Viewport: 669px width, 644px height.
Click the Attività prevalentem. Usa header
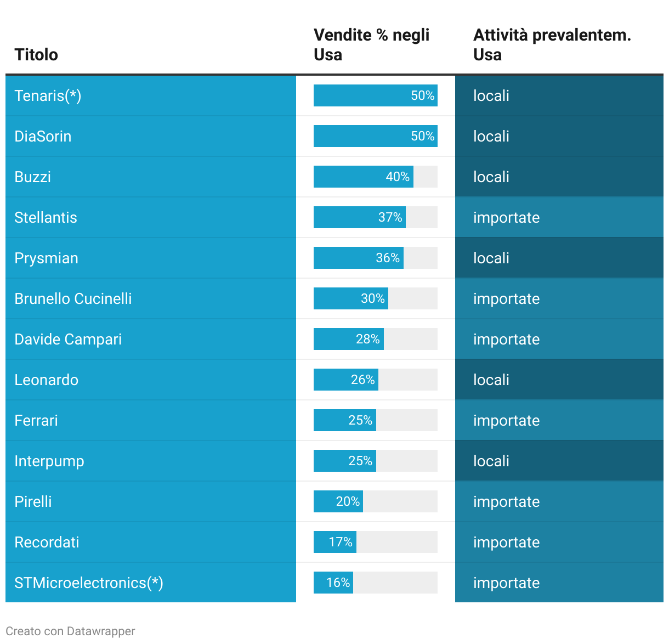[x=552, y=45]
